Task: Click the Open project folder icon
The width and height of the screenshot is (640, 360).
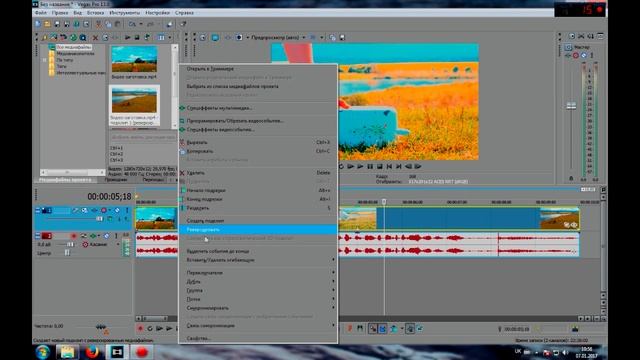Action: coord(47,24)
